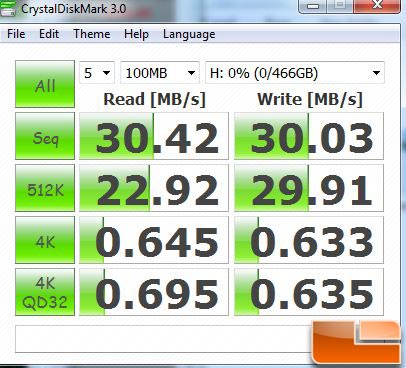
Task: Open the Theme menu
Action: tap(92, 34)
